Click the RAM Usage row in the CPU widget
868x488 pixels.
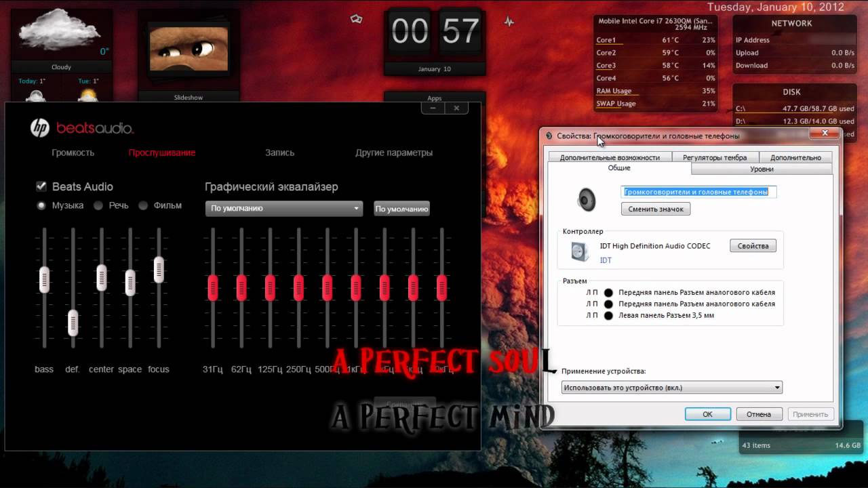(x=656, y=91)
